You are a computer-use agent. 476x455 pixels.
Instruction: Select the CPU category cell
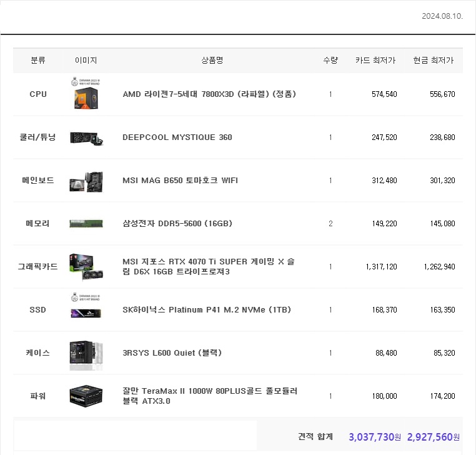point(38,94)
